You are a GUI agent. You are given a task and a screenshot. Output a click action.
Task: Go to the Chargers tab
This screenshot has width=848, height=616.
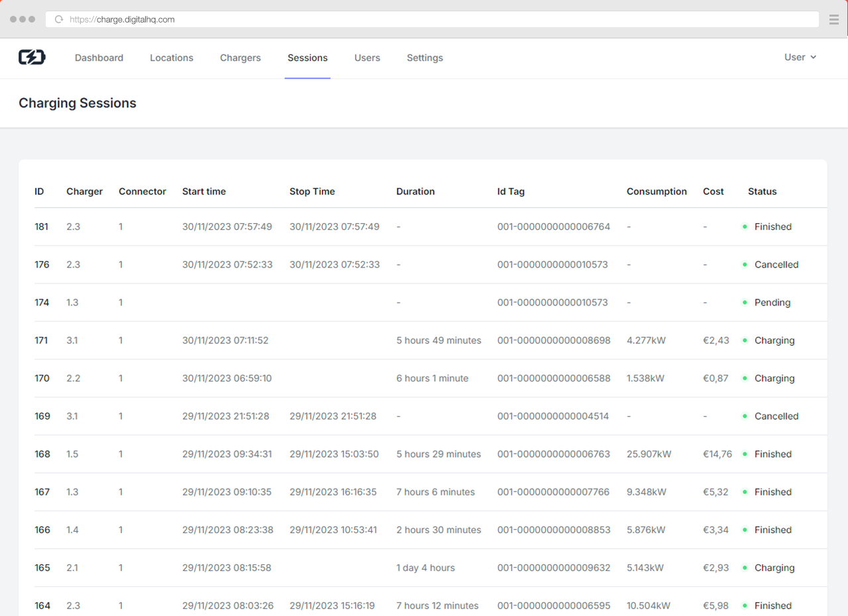(x=240, y=58)
